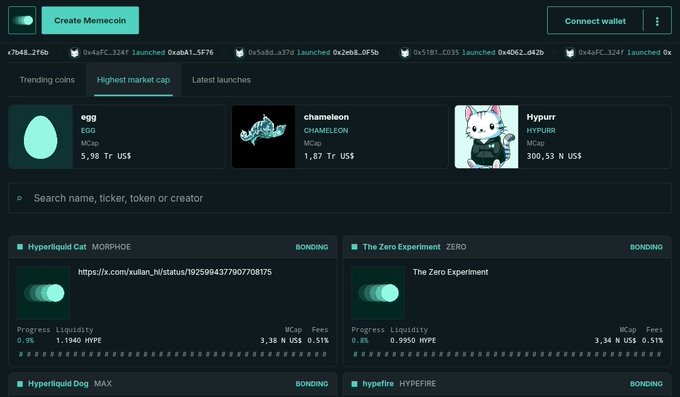Click address 0x51B1…C035 in the ticker
Viewport: 680px width, 397px height.
click(436, 52)
